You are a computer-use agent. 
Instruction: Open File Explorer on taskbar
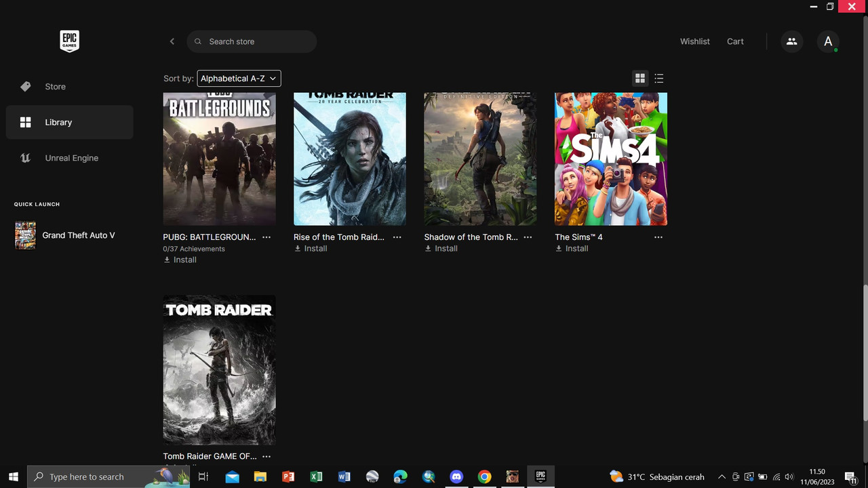coord(260,476)
